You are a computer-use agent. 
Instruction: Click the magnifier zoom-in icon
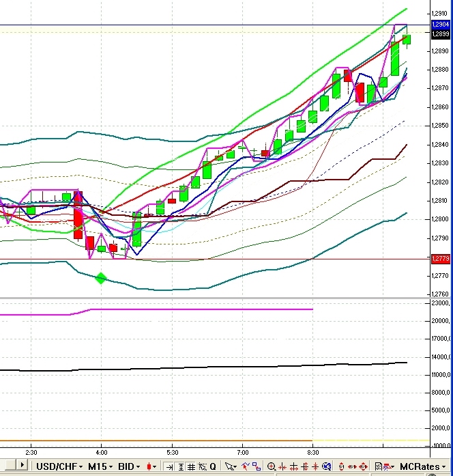pyautogui.click(x=272, y=466)
